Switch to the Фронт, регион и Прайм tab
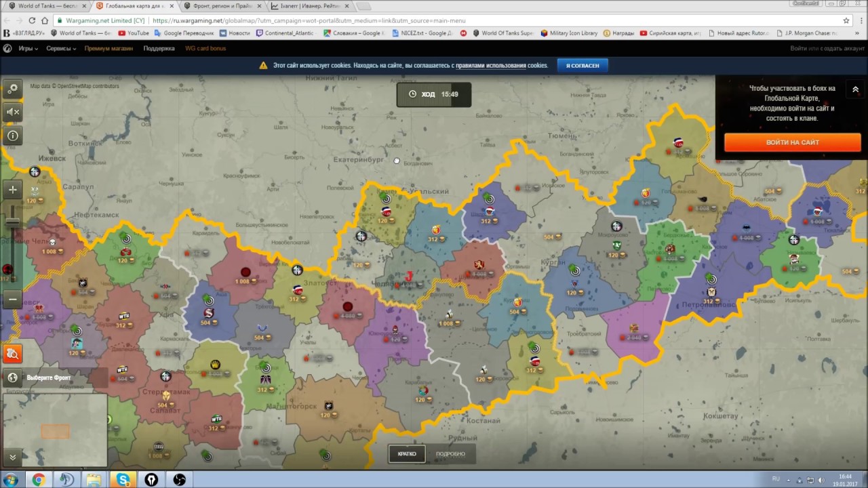Viewport: 868px width, 488px height. point(222,6)
